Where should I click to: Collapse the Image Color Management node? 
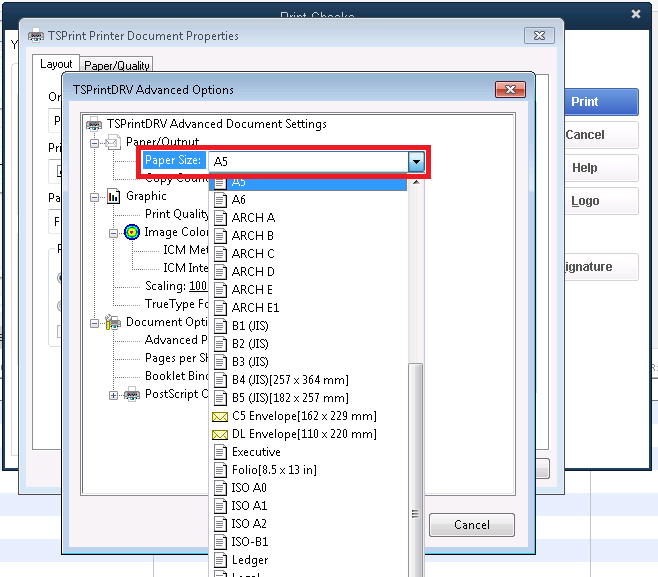[113, 233]
